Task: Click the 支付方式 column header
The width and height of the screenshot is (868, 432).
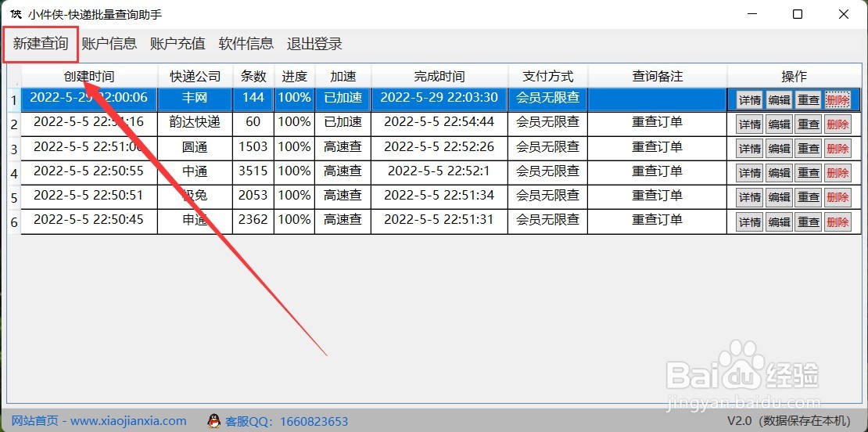Action: pyautogui.click(x=548, y=76)
